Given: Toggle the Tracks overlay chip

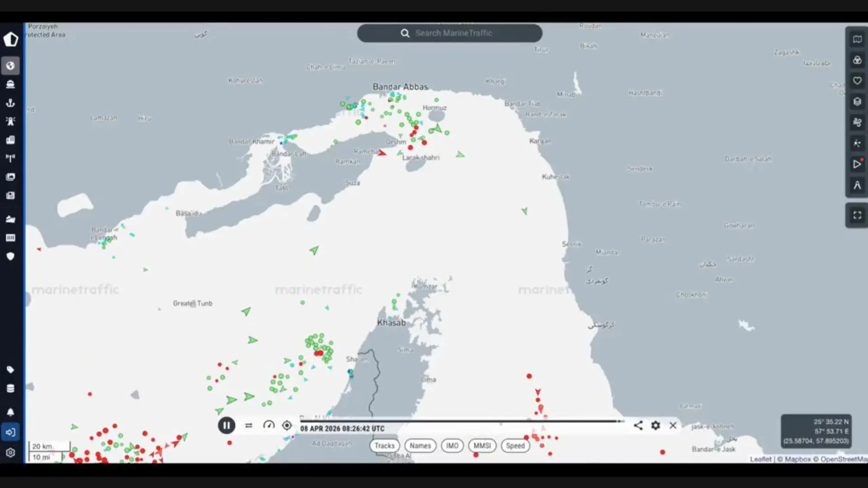Looking at the screenshot, I should 384,446.
